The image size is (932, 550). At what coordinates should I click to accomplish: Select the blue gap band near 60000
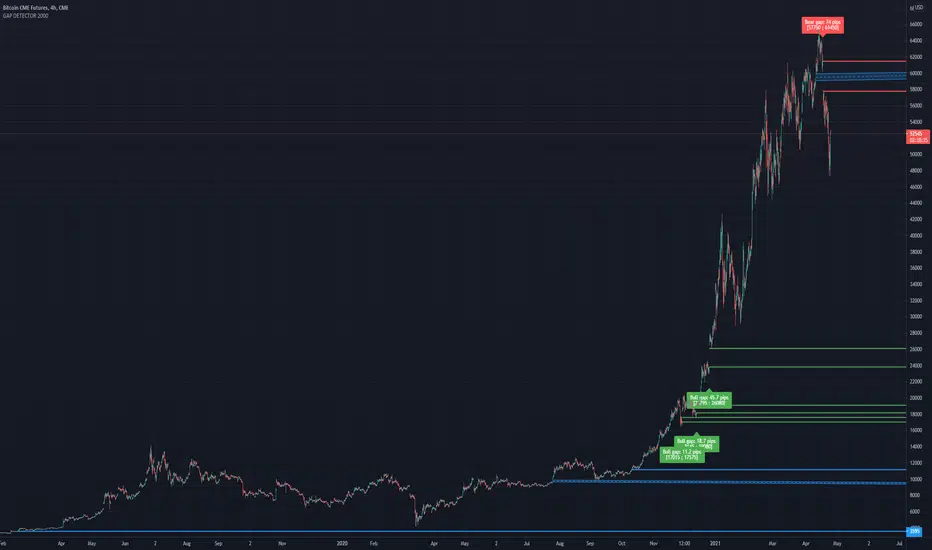(861, 76)
